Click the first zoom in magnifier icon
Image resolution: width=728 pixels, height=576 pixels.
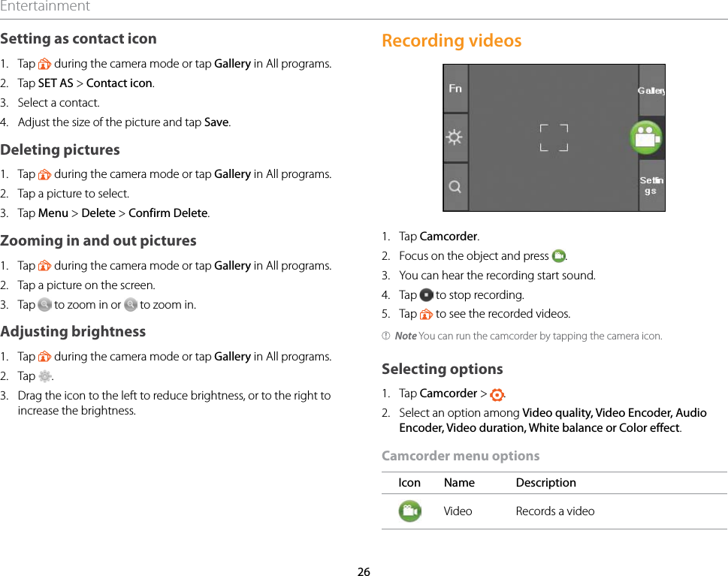pos(44,304)
